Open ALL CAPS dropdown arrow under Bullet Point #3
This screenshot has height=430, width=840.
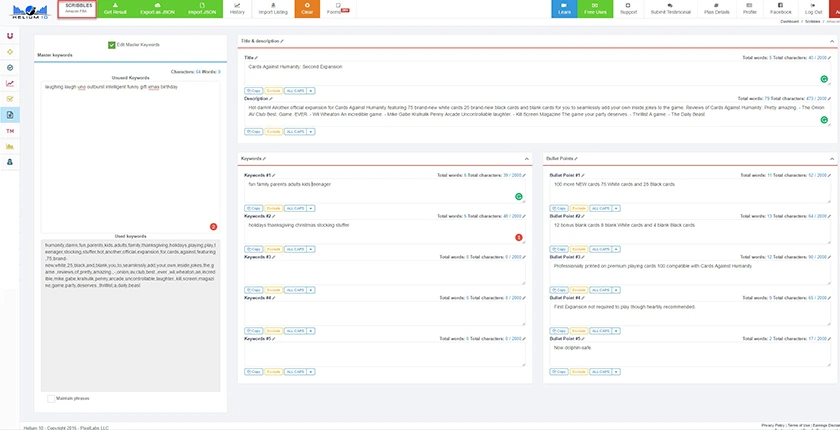(x=617, y=290)
